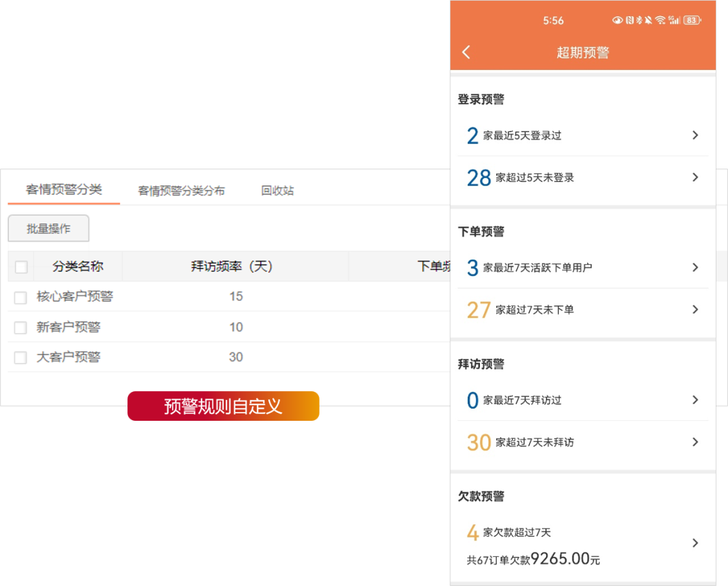Tap the NFC icon in the status bar
Viewport: 728px width, 586px height.
tap(629, 20)
